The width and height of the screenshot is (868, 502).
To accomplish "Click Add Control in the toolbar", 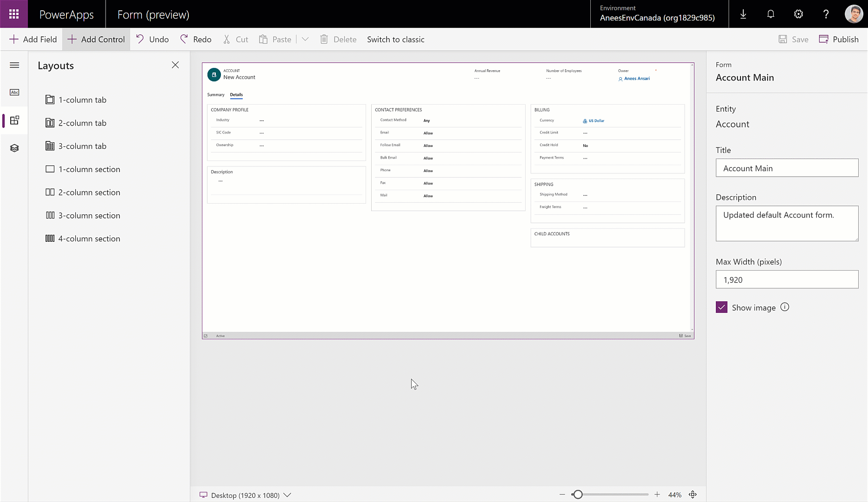I will [96, 40].
